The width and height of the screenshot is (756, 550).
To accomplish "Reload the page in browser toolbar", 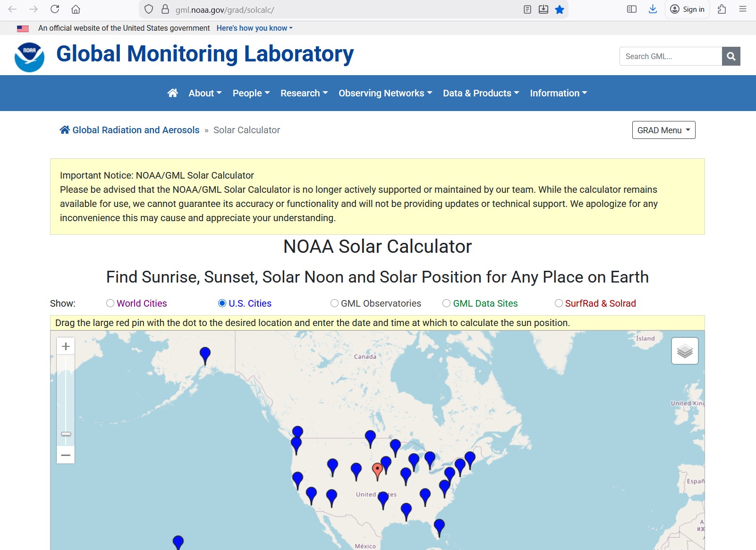I will coord(55,9).
